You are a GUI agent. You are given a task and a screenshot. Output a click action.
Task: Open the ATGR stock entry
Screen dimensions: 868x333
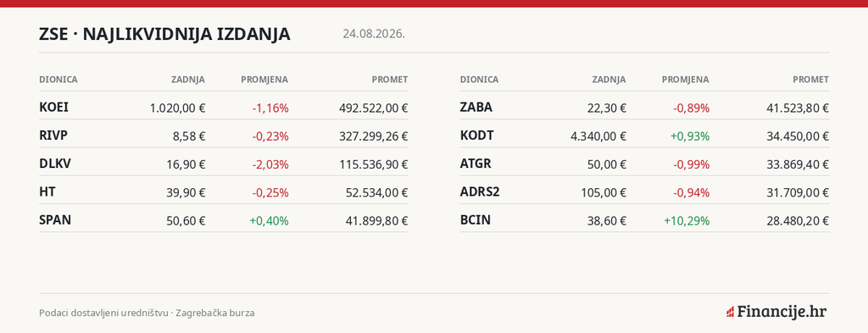click(644, 164)
